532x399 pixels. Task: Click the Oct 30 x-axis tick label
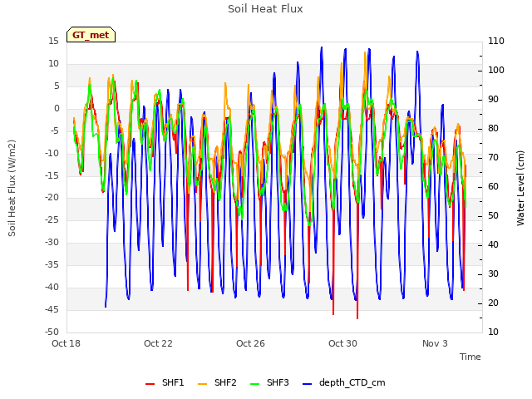[342, 343]
